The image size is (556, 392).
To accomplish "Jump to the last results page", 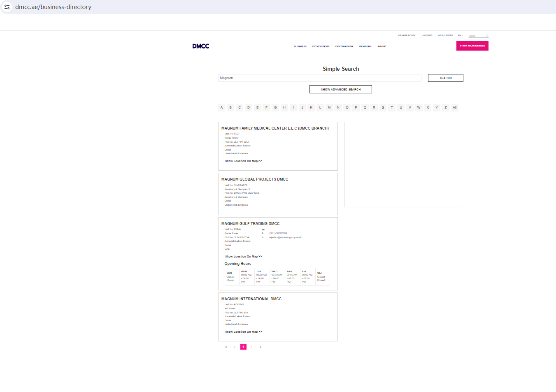I will pyautogui.click(x=261, y=347).
